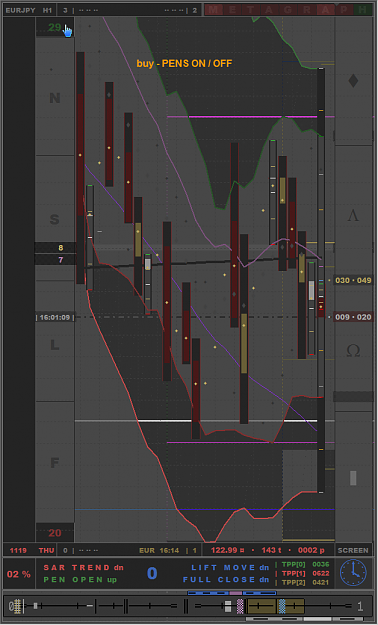Click the green 29 level at top left
Image resolution: width=378 pixels, height=625 pixels.
click(55, 27)
